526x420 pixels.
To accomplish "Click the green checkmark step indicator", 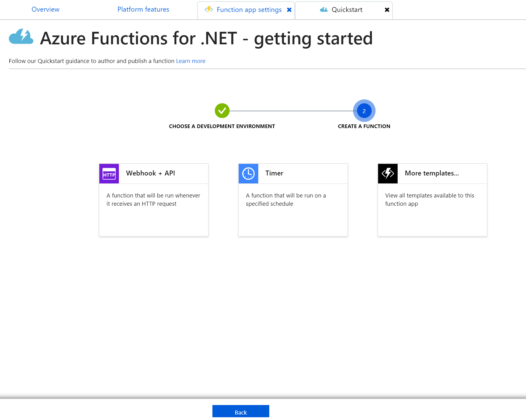I will pos(222,111).
